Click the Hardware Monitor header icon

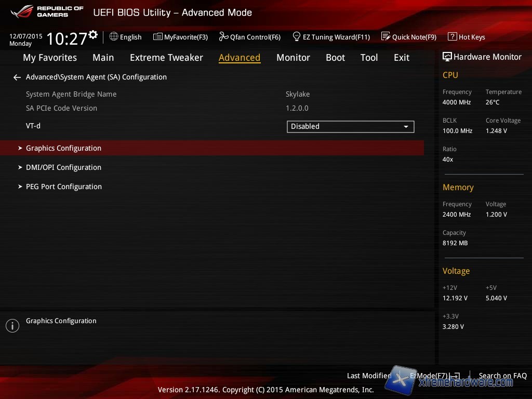[x=447, y=57]
